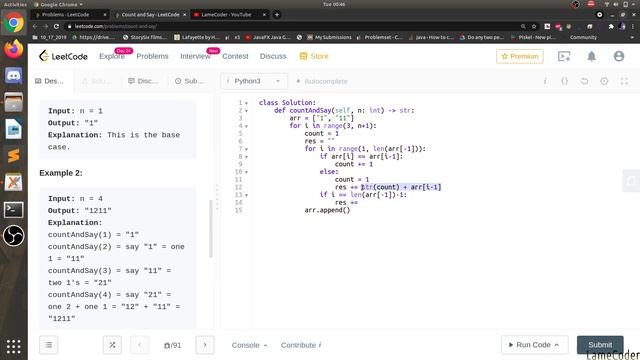This screenshot has height=360, width=640.
Task: Collapse code fold at line 10
Action: [247, 172]
